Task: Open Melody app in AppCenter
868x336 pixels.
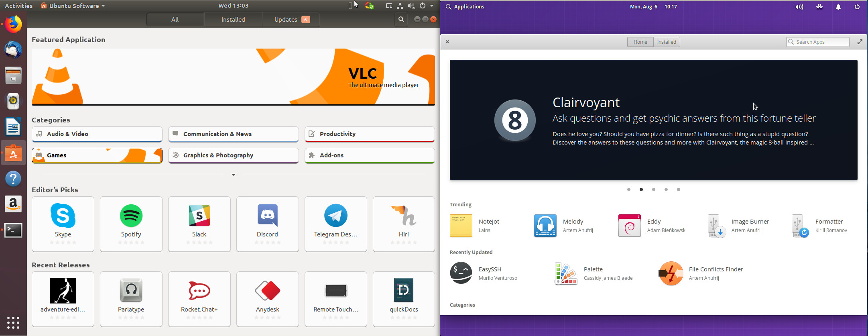Action: point(564,226)
